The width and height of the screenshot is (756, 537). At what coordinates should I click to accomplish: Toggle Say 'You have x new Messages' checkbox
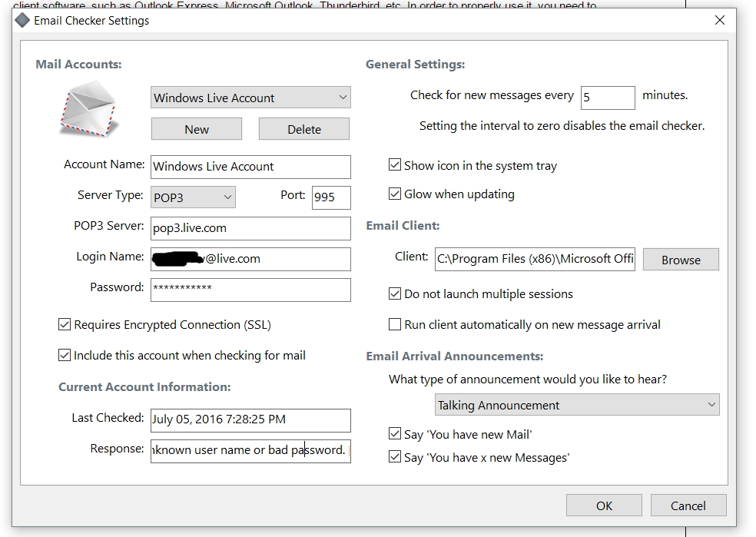coord(395,458)
